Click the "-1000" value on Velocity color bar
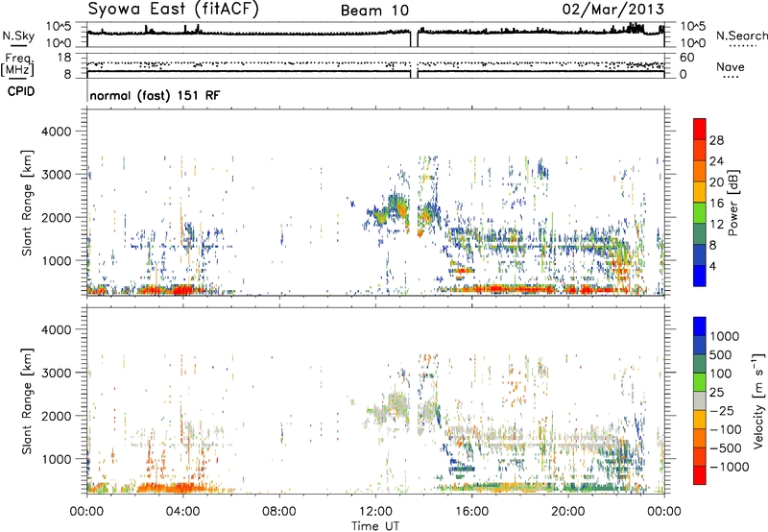 [x=729, y=467]
